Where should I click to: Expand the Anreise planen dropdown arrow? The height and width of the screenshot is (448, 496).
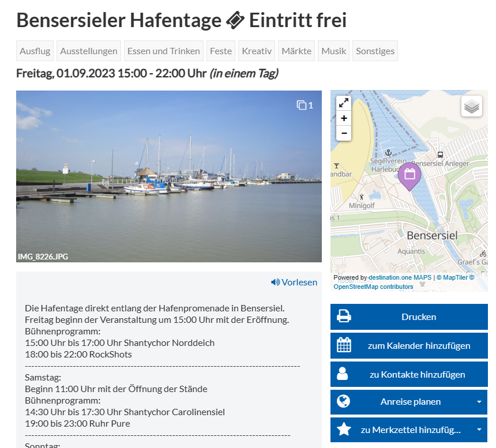tap(478, 402)
